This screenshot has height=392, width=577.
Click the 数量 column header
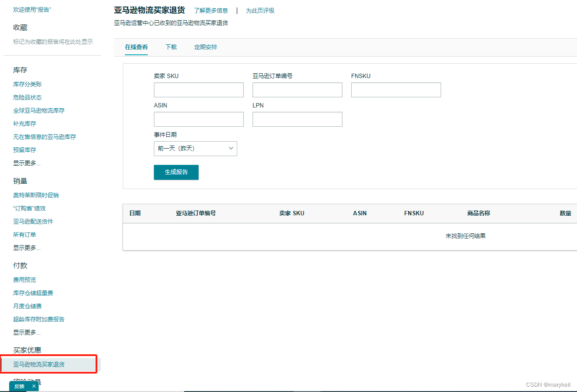coord(566,213)
